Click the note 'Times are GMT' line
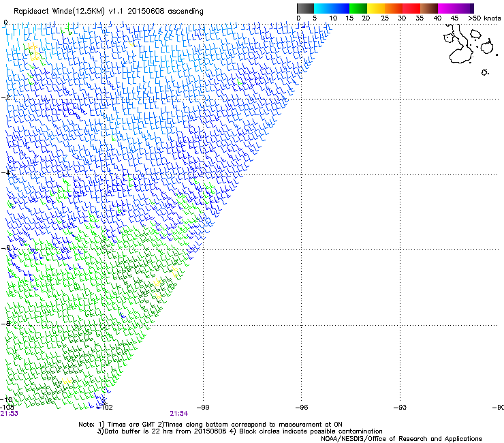The height and width of the screenshot is (443, 504). tap(210, 425)
